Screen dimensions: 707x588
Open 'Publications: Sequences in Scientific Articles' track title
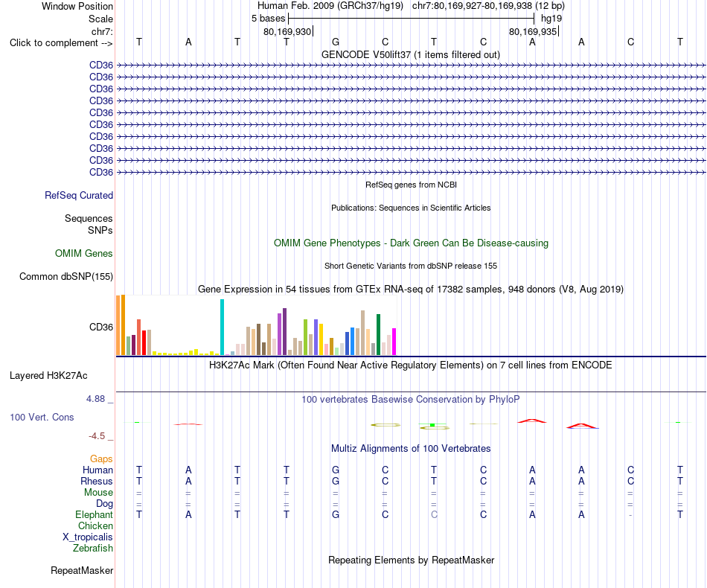(x=411, y=208)
